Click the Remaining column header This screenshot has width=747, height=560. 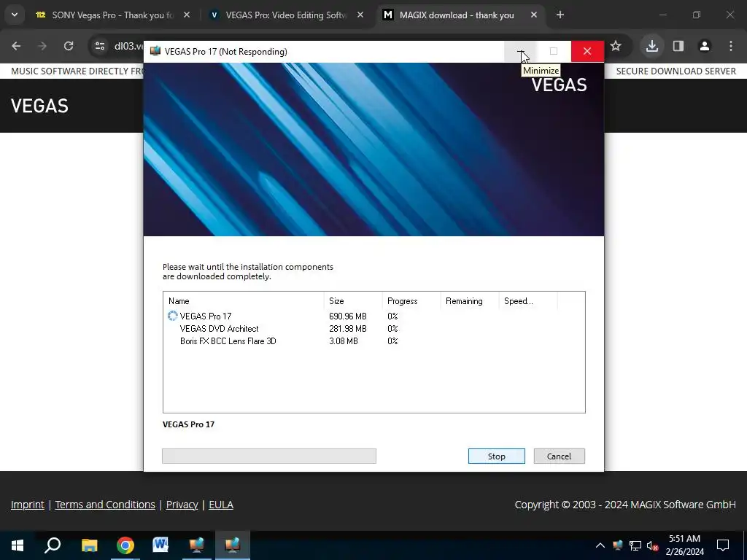click(x=469, y=301)
